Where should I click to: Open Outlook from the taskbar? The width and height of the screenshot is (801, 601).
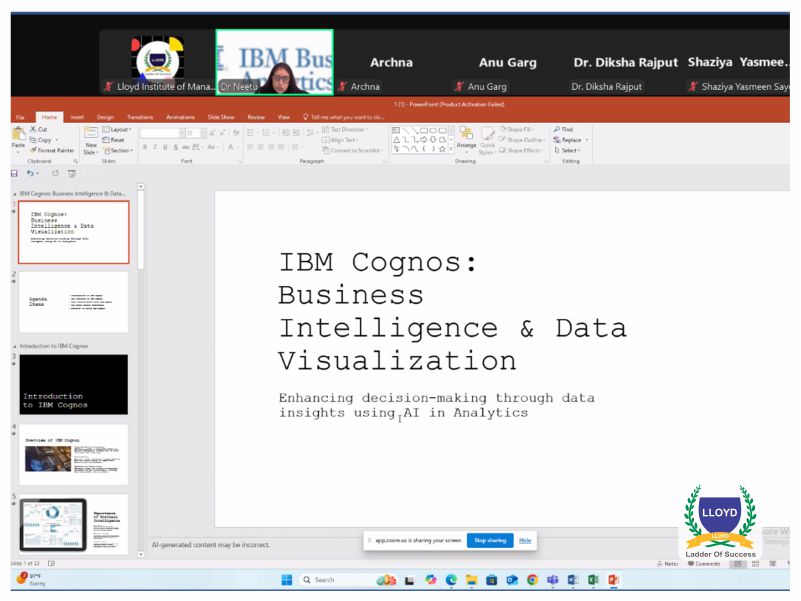pyautogui.click(x=512, y=580)
